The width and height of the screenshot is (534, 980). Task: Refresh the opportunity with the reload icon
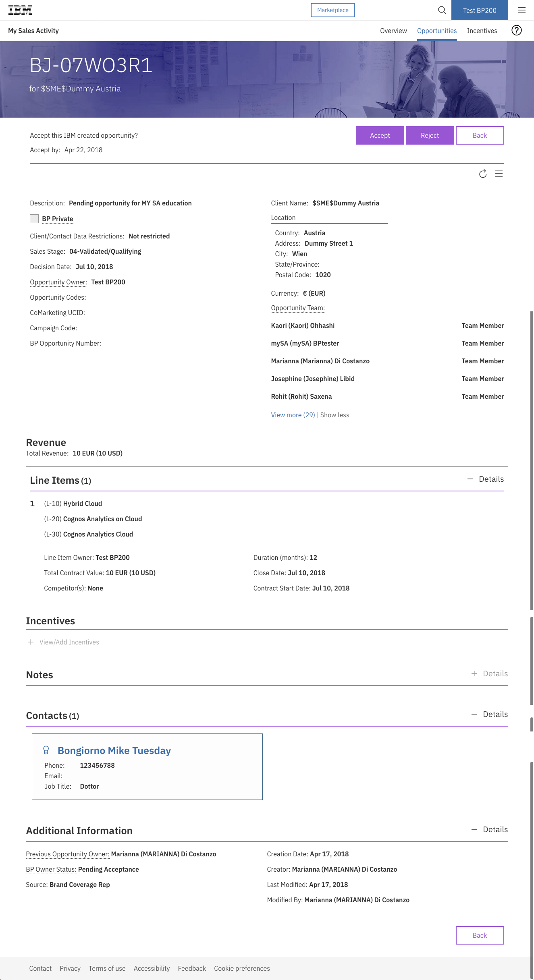point(483,174)
